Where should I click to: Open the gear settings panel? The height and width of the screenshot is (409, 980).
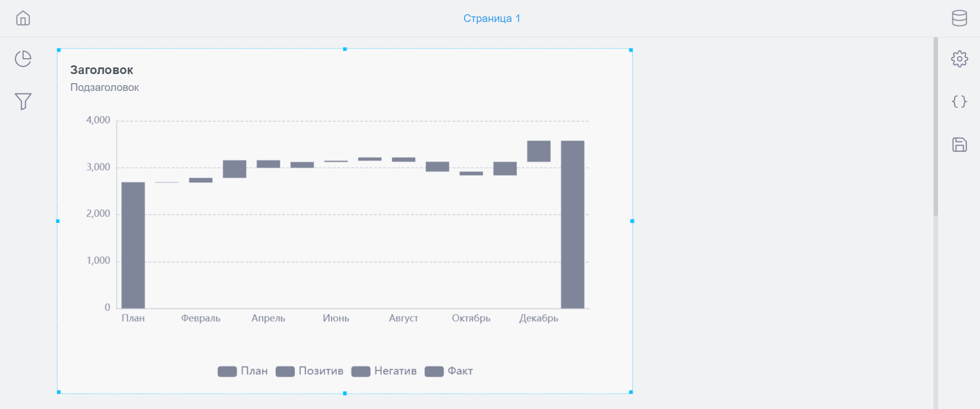pos(959,59)
